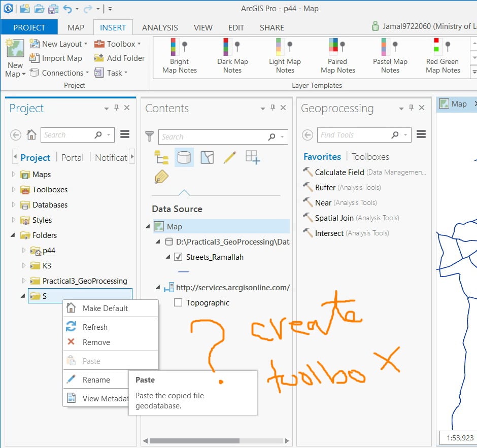Expand the Maps node in Project tree
477x448 pixels.
coord(13,174)
